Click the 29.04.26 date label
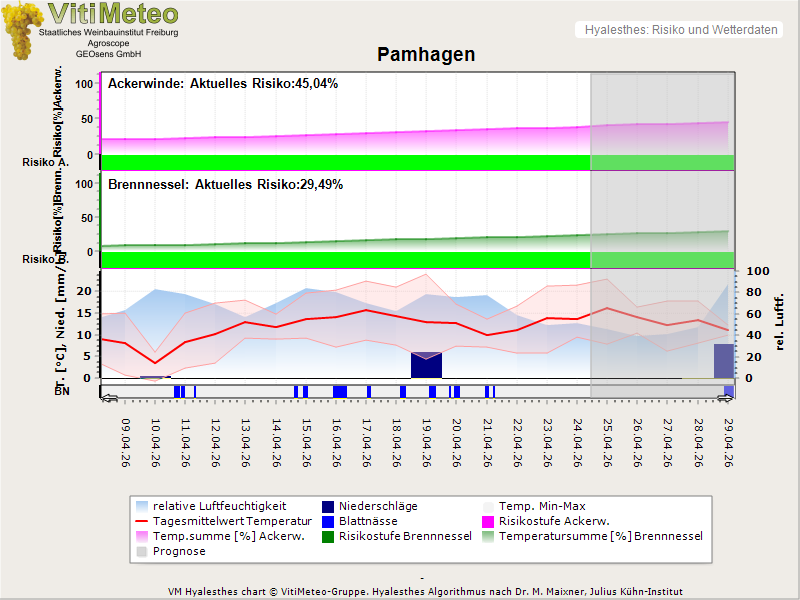800x600 pixels. 728,444
